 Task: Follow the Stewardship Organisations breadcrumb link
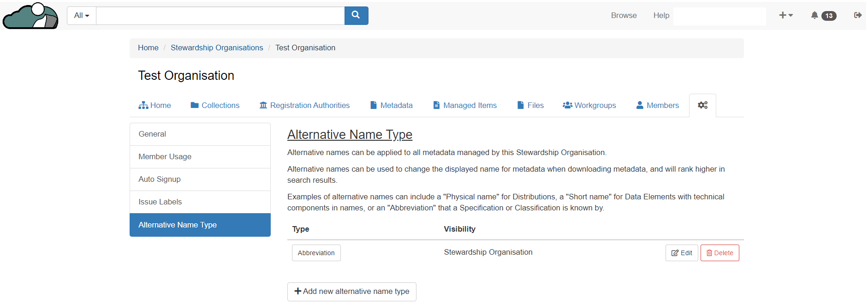click(x=217, y=48)
